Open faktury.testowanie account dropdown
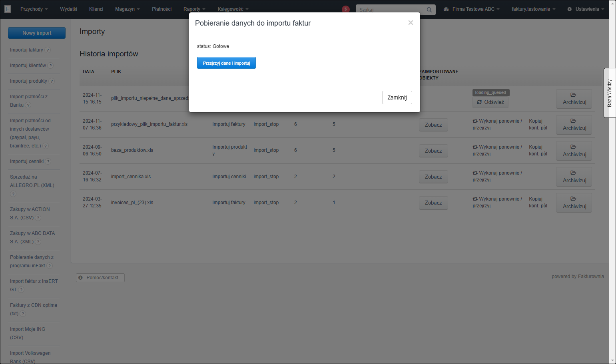Screen dimensions: 616x364 point(534,9)
